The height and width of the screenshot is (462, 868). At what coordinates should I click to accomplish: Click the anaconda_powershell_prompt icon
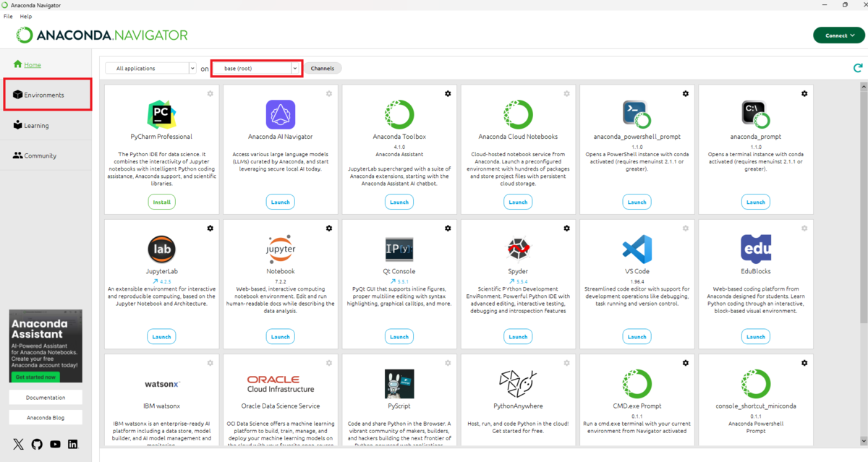(637, 115)
